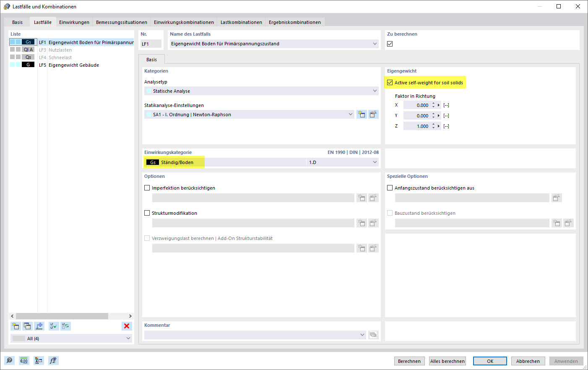Click new structure modification icon

(x=362, y=223)
